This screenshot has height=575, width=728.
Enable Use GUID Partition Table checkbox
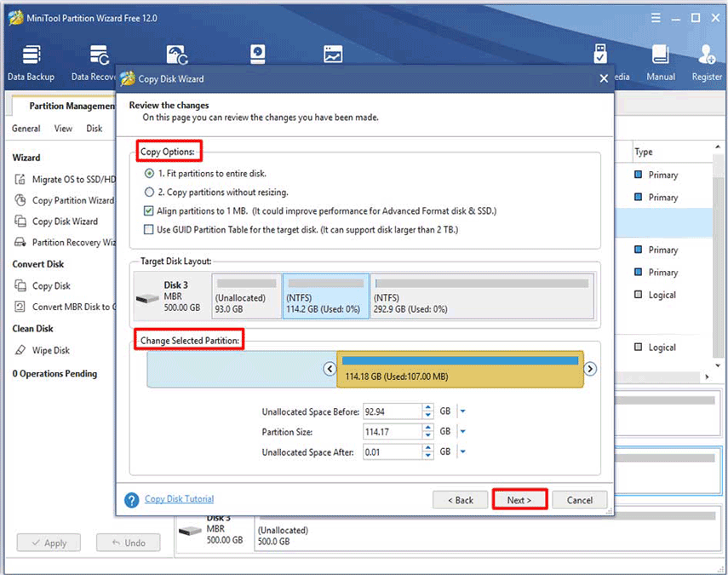coord(148,229)
